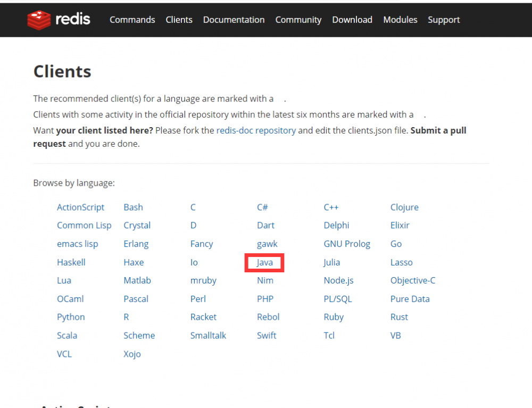This screenshot has height=408, width=532.
Task: Browse ActionScript clients
Action: point(80,207)
